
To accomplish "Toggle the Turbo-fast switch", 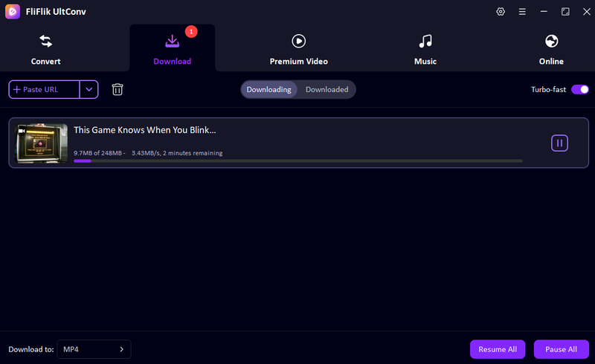I will tap(580, 89).
